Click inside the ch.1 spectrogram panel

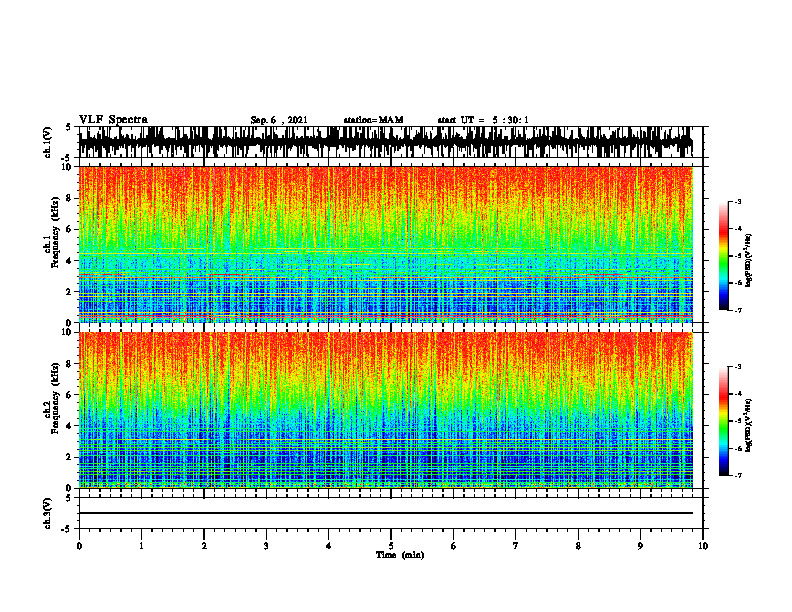[x=385, y=244]
